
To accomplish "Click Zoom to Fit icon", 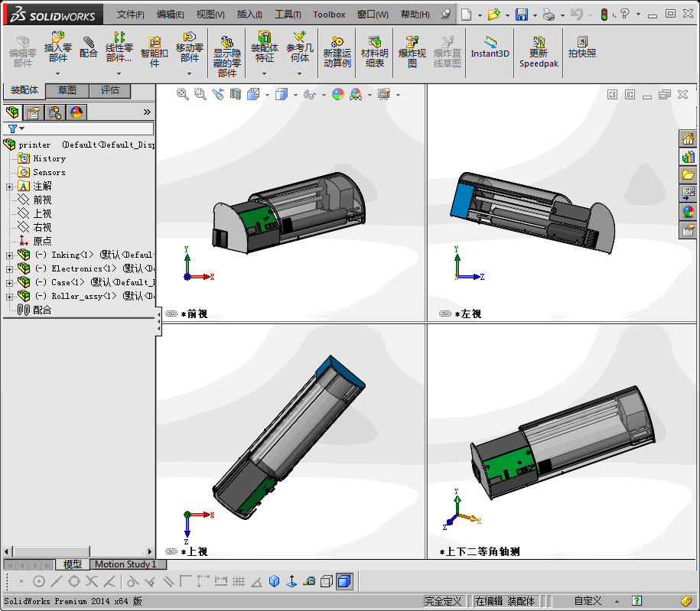I will pyautogui.click(x=182, y=94).
